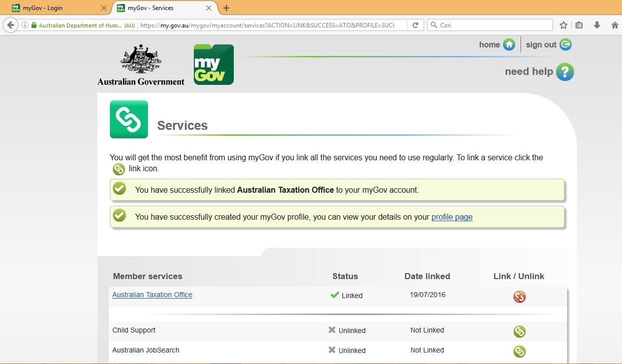Open the profile page link
The height and width of the screenshot is (364, 622).
pyautogui.click(x=451, y=217)
